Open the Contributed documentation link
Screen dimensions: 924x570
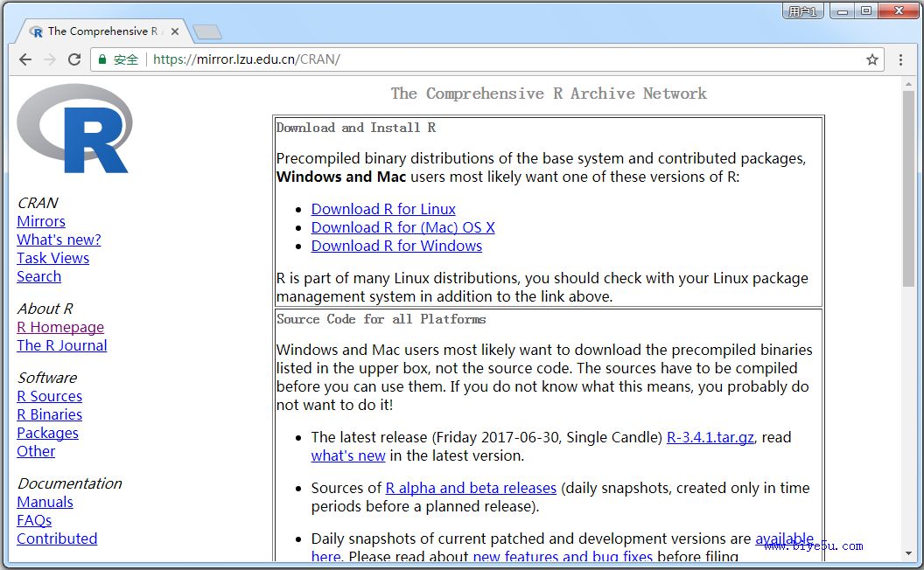point(57,539)
